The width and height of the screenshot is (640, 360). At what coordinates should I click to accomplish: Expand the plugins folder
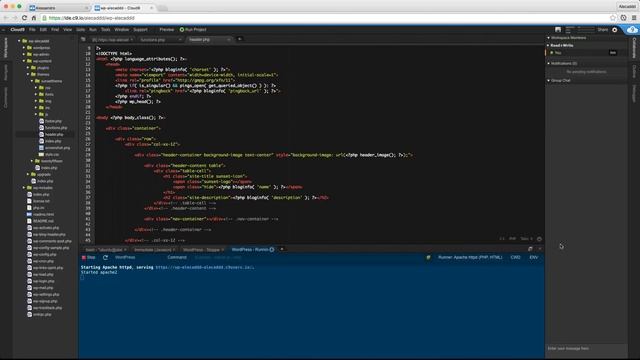click(28, 68)
